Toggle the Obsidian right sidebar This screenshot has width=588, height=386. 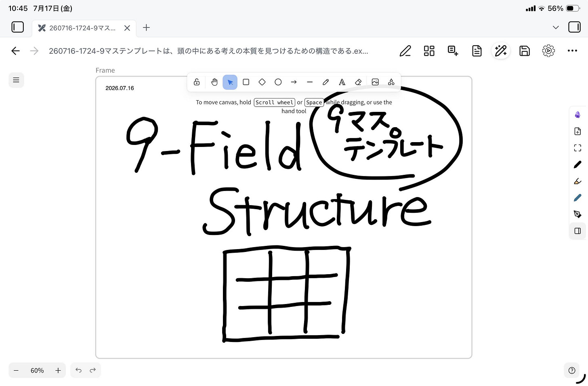(574, 27)
